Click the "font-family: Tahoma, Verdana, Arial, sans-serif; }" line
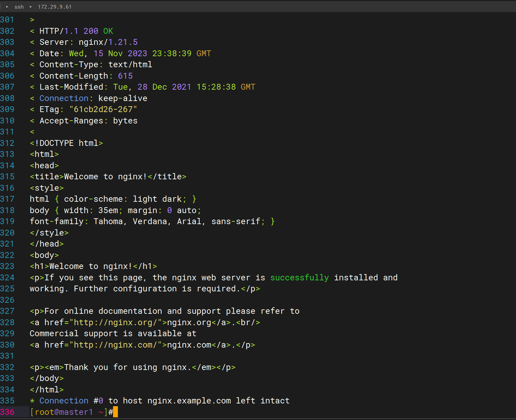 152,221
